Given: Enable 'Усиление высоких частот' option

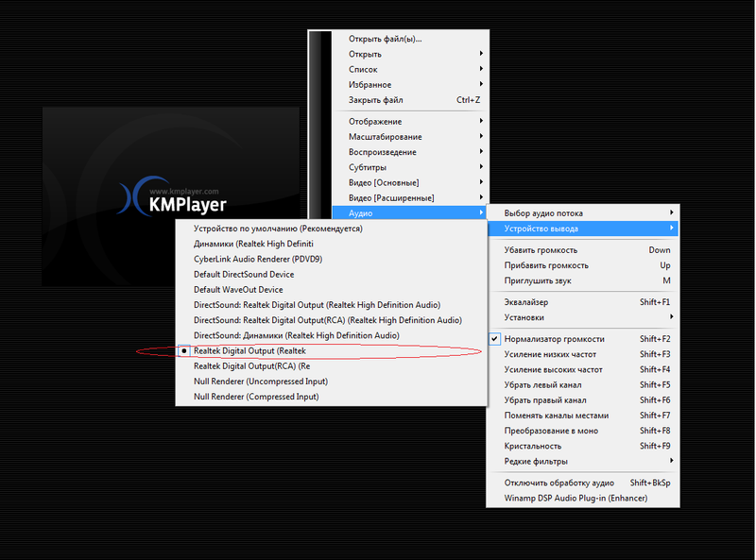Looking at the screenshot, I should 583,369.
